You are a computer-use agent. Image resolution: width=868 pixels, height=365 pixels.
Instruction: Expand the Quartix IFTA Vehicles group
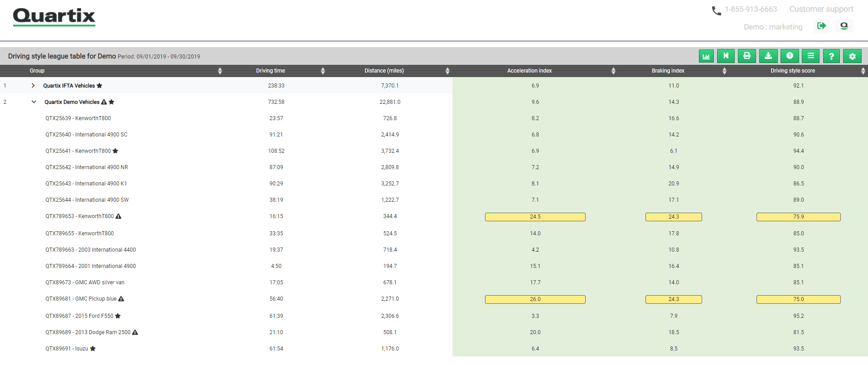[x=33, y=86]
